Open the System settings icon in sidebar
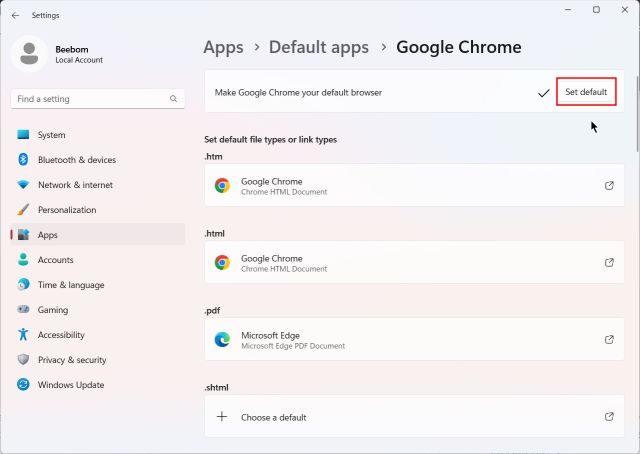The height and width of the screenshot is (454, 640). coord(23,135)
